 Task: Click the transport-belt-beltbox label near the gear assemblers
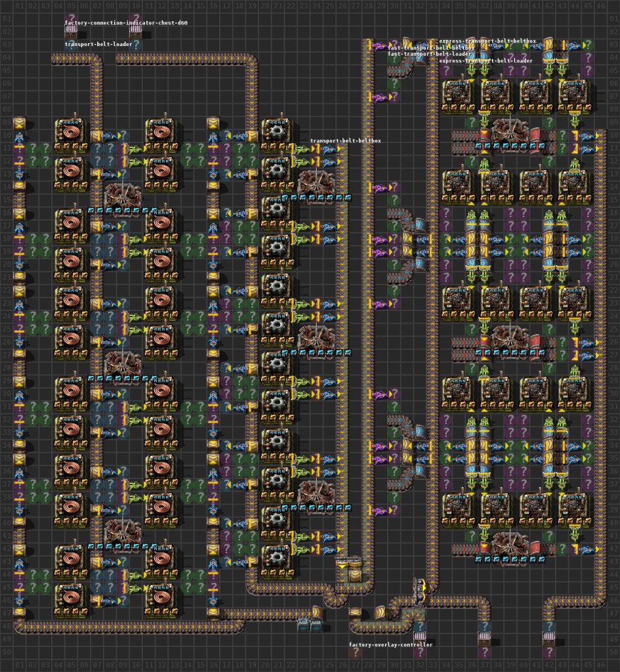tap(345, 140)
